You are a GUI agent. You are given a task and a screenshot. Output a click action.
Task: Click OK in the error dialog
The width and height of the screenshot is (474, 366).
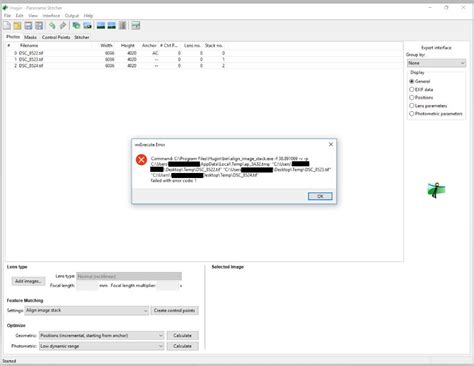point(320,196)
